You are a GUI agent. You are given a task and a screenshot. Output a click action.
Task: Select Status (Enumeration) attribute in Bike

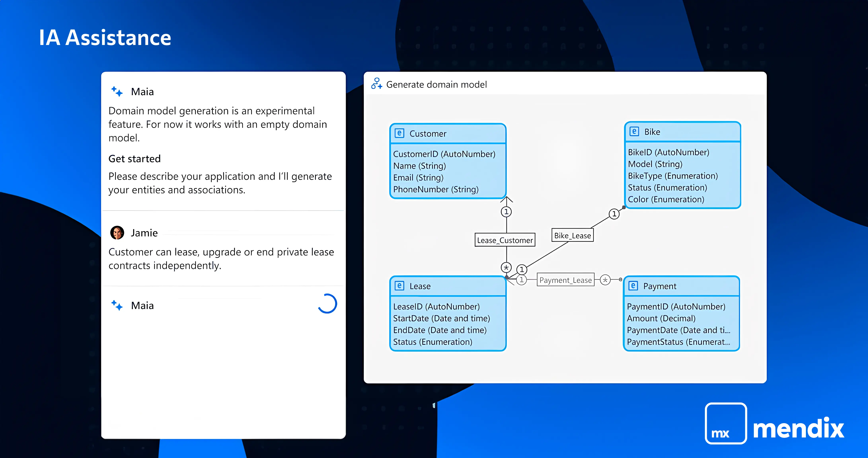coord(667,188)
